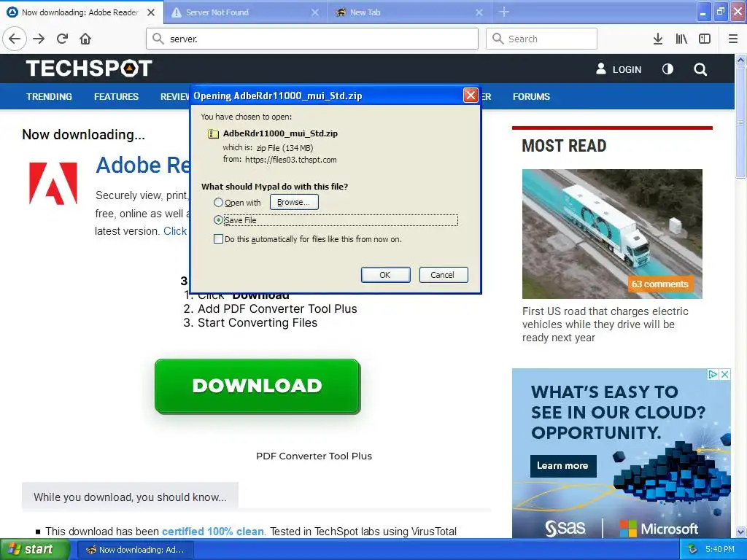Click OK in the download dialog
Viewport: 747px width, 560px height.
point(385,275)
